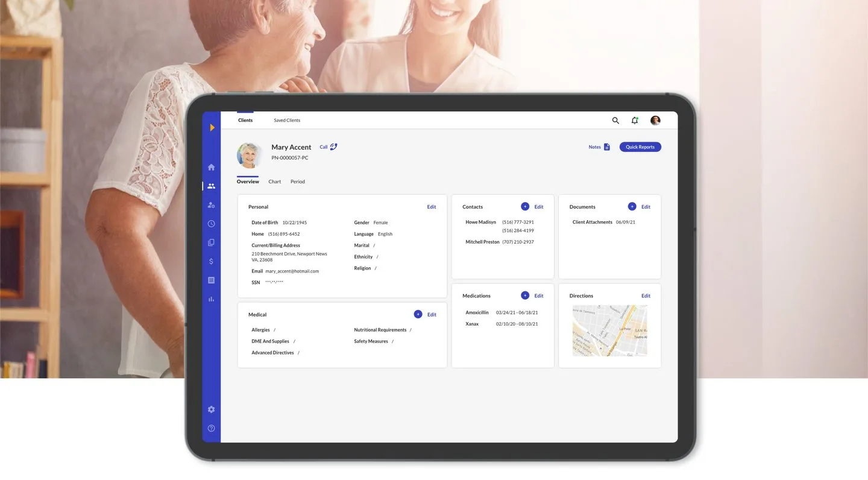Select the reports chart icon in sidebar
This screenshot has height=480, width=868.
(211, 298)
